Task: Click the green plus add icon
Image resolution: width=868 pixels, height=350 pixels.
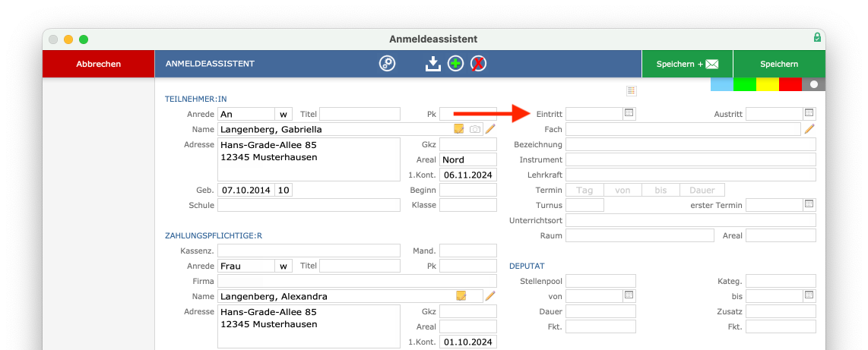Action: click(455, 64)
